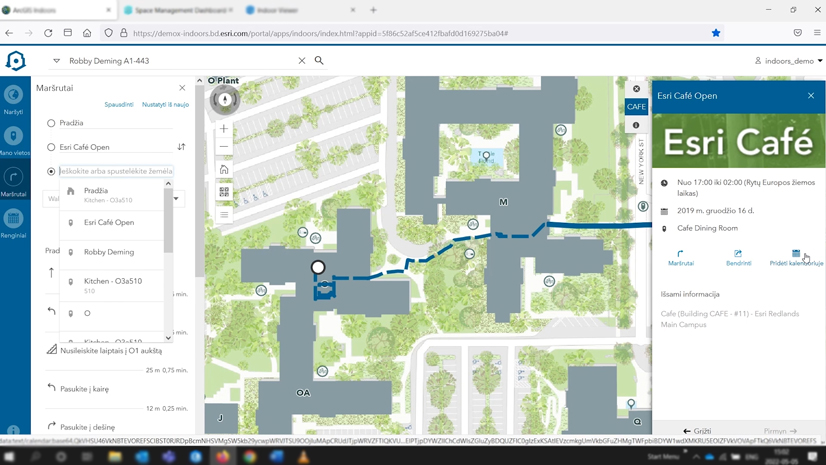Swap route stops order arrows

pos(181,147)
